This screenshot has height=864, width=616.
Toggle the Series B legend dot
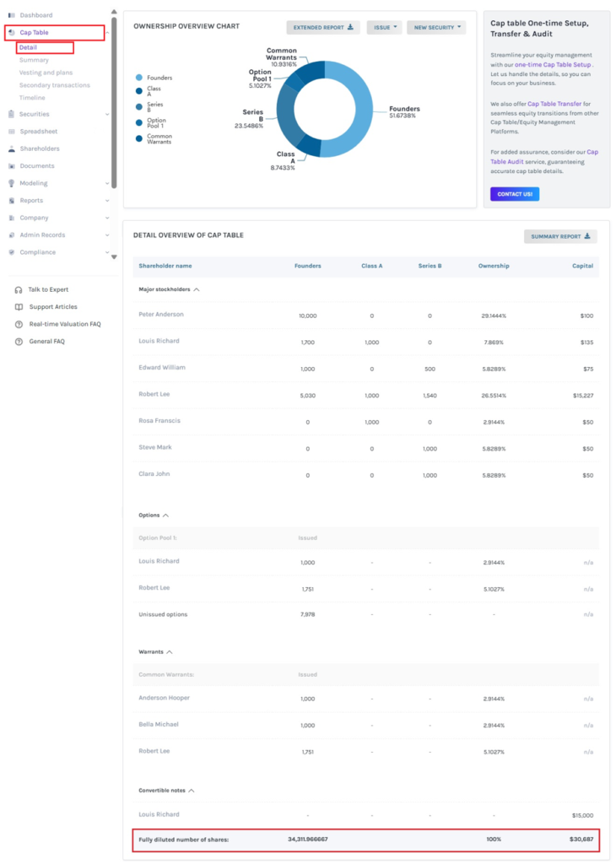click(139, 107)
